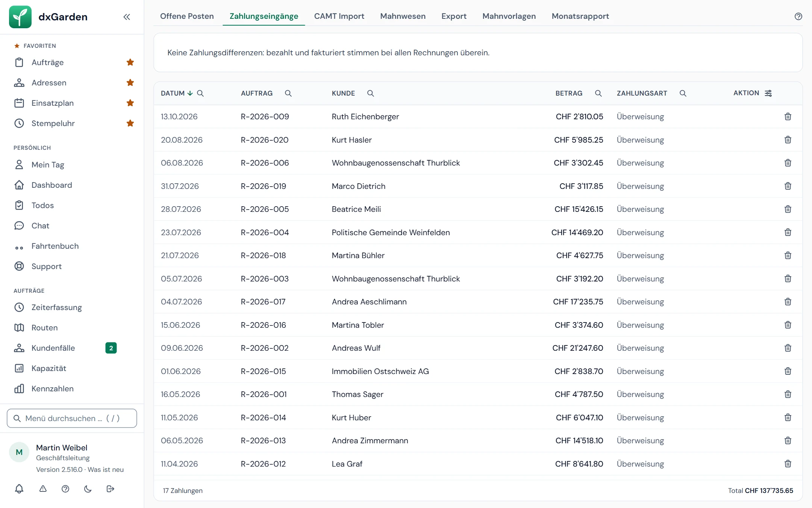This screenshot has width=812, height=508.
Task: Collapse the sidebar with double-chevron icon
Action: point(127,17)
